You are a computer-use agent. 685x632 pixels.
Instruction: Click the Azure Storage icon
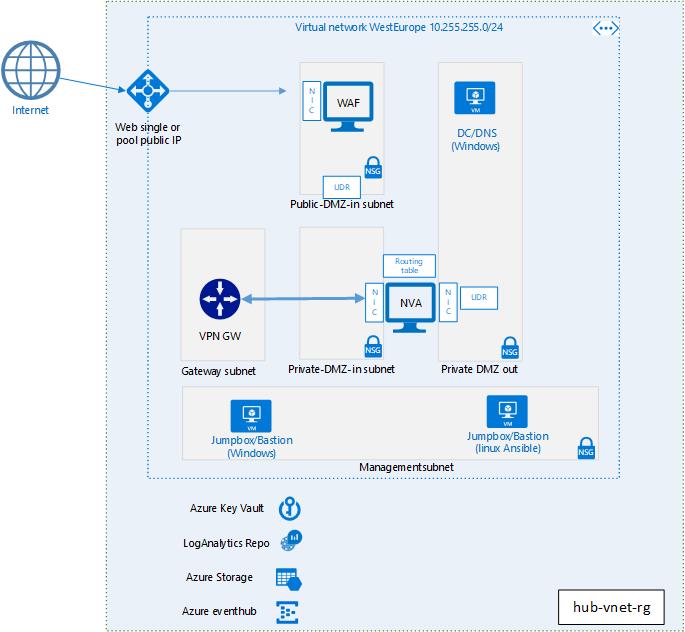289,579
